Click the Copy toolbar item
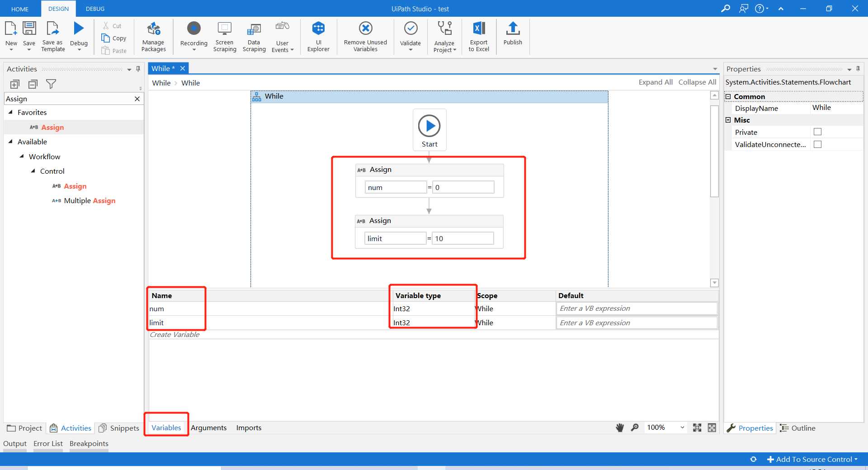Viewport: 868px width, 470px height. point(114,38)
